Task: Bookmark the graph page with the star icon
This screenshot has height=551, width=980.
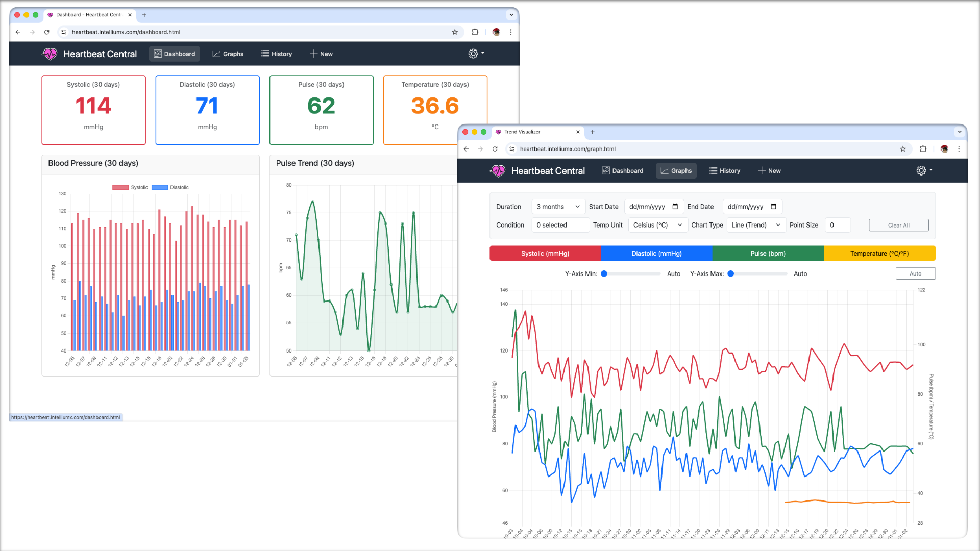Action: pos(903,149)
